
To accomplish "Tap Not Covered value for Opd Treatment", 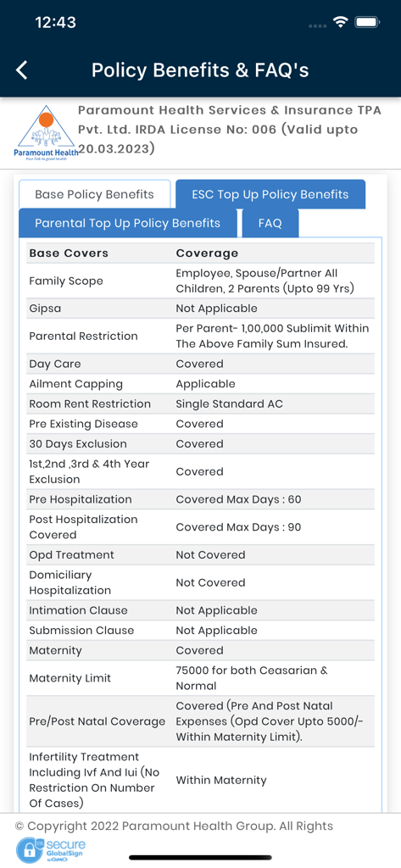I will 210,554.
